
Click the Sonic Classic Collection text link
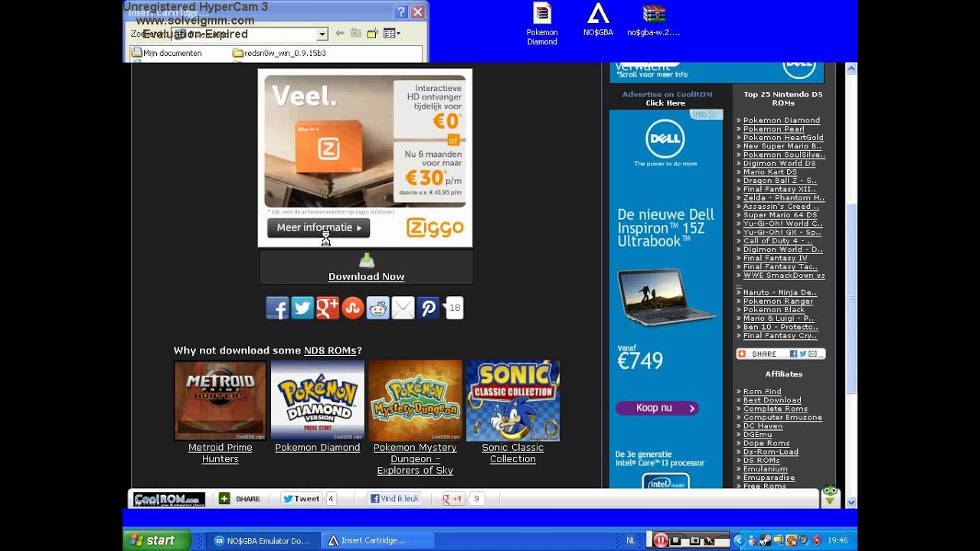pyautogui.click(x=513, y=453)
